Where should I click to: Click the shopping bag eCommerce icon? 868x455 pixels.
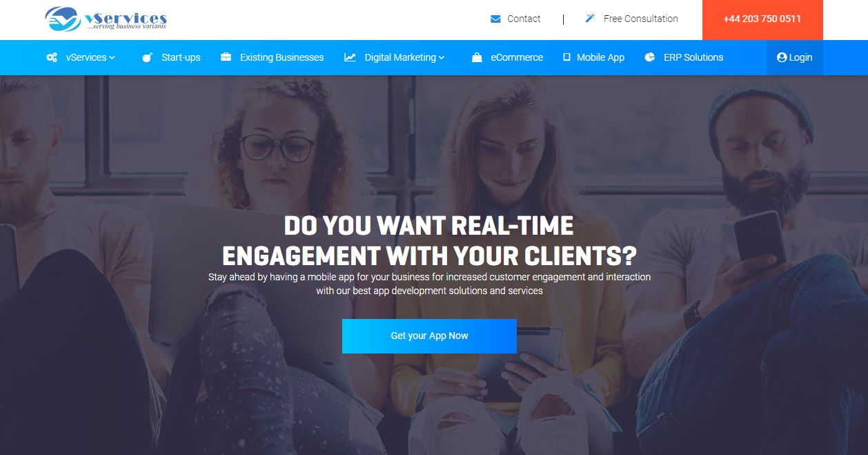[477, 57]
